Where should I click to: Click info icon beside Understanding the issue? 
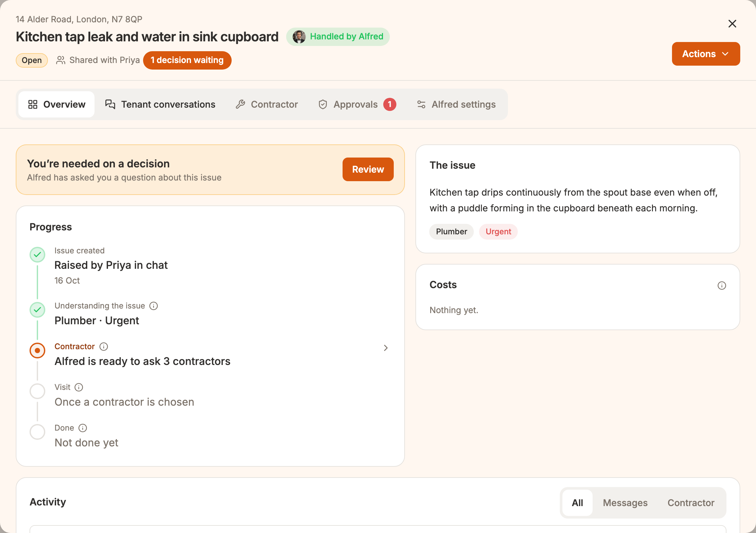[x=154, y=306]
